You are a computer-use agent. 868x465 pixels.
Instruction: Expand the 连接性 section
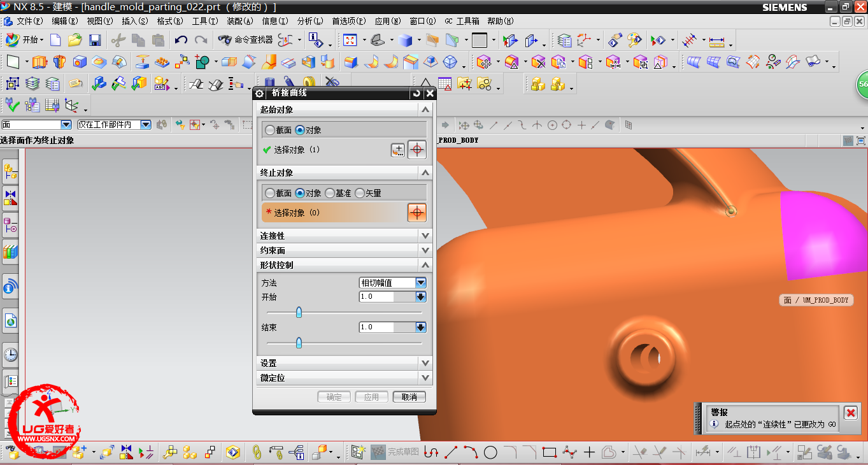[x=426, y=236]
